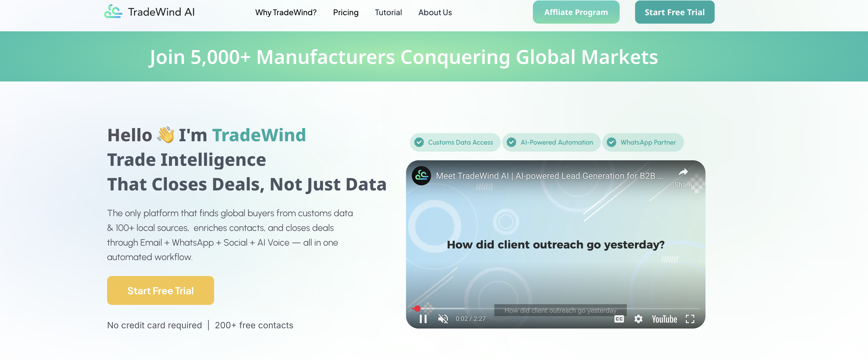Open the Affiliate Program page
Image resolution: width=868 pixels, height=363 pixels.
click(576, 12)
